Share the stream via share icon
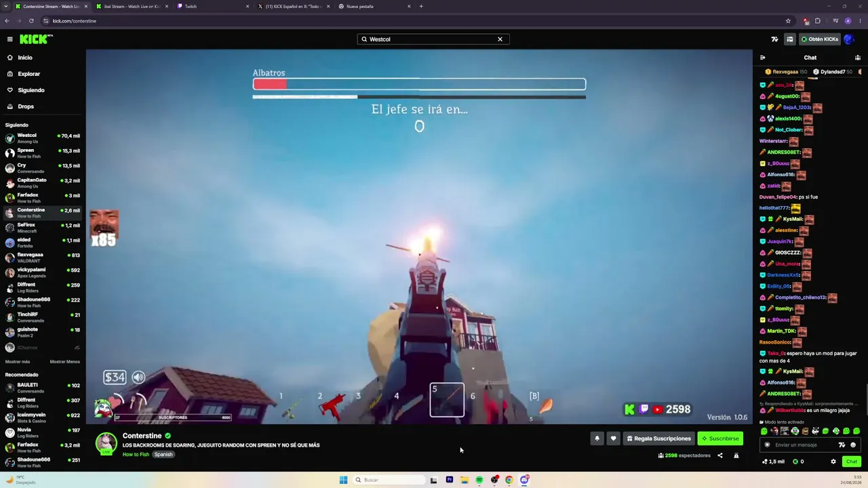Image resolution: width=868 pixels, height=488 pixels. 720,455
